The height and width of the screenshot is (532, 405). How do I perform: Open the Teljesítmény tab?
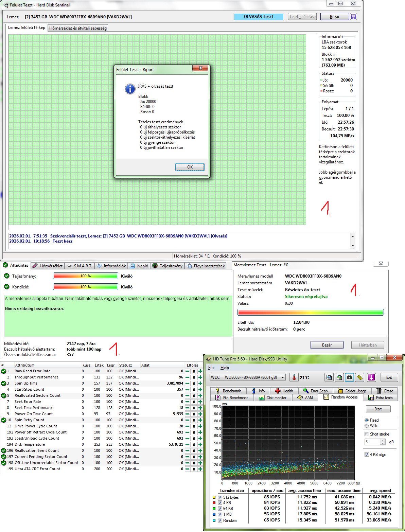[x=167, y=266]
